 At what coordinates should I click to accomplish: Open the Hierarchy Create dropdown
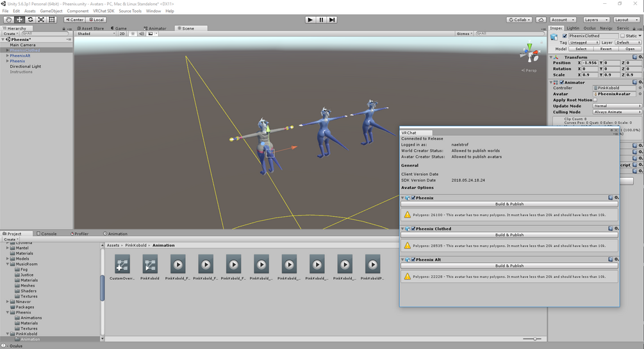click(x=10, y=34)
